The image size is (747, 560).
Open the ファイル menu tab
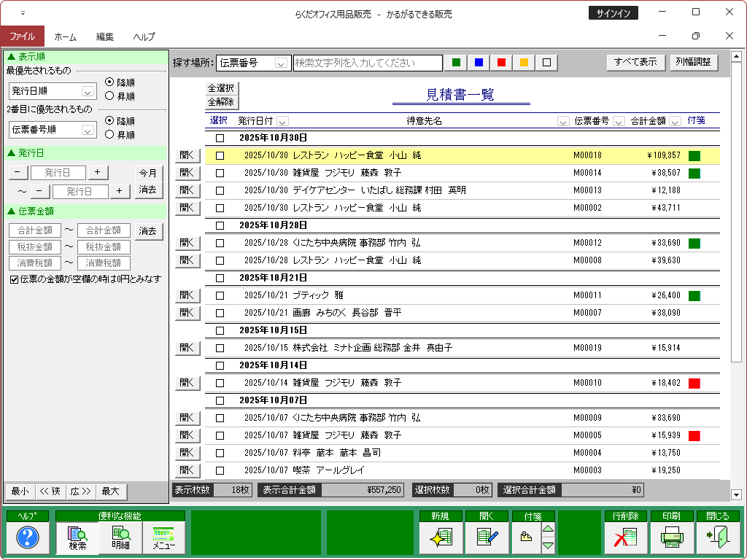click(22, 36)
